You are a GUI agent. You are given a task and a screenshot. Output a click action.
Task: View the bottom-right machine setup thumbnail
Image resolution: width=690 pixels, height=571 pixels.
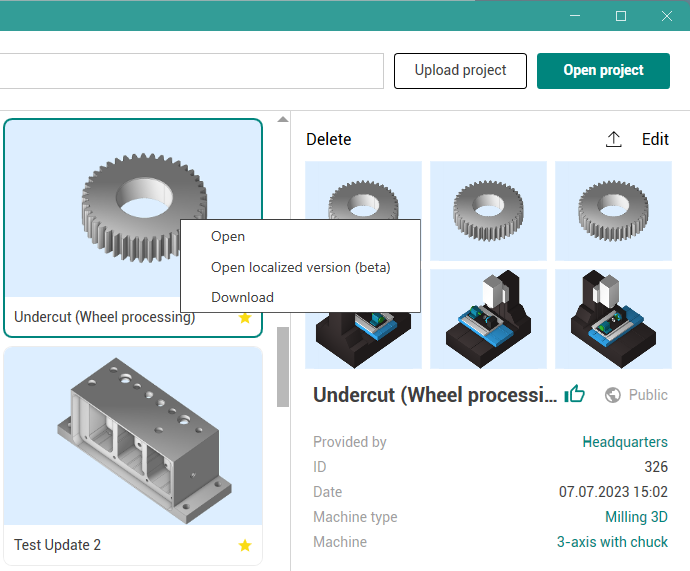click(613, 319)
